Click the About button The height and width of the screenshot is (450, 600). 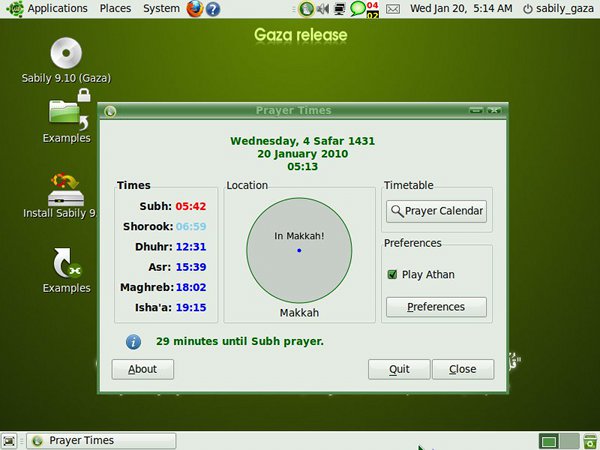pyautogui.click(x=143, y=369)
